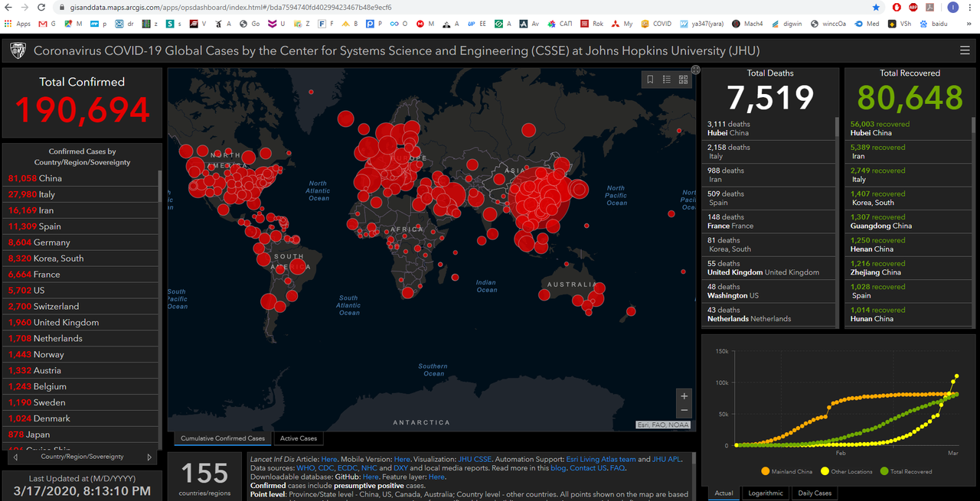980x501 pixels.
Task: Select Zhejiang China in the recovered list
Action: point(909,268)
